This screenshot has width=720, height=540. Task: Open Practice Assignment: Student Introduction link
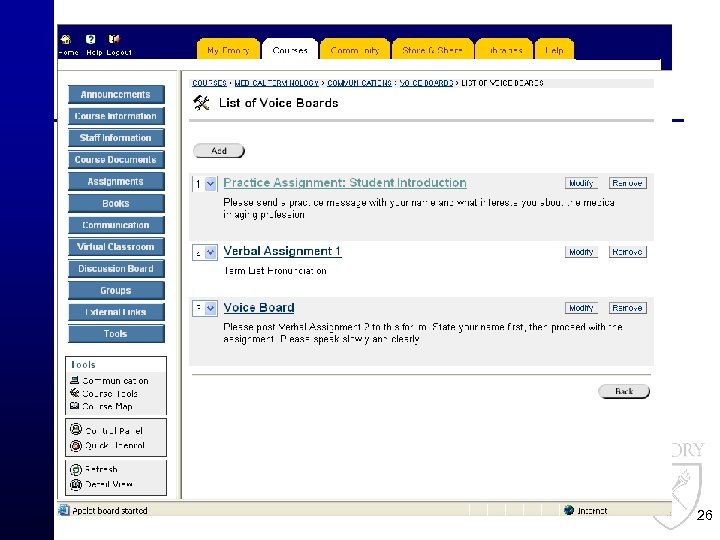point(345,183)
